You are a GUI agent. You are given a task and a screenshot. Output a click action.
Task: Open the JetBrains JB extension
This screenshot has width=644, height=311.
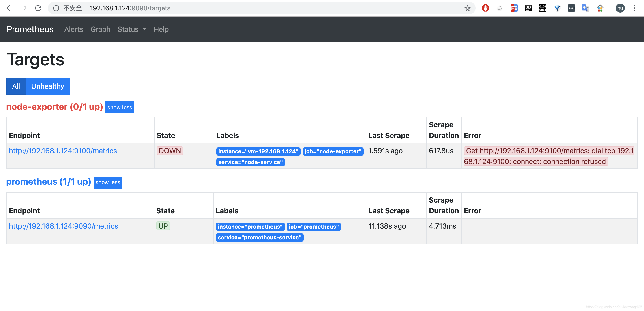pyautogui.click(x=528, y=8)
